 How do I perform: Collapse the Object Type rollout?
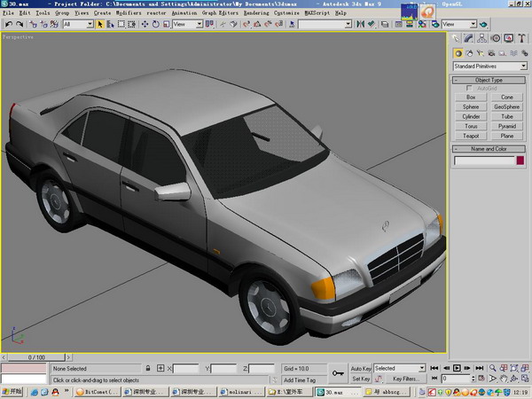click(489, 80)
